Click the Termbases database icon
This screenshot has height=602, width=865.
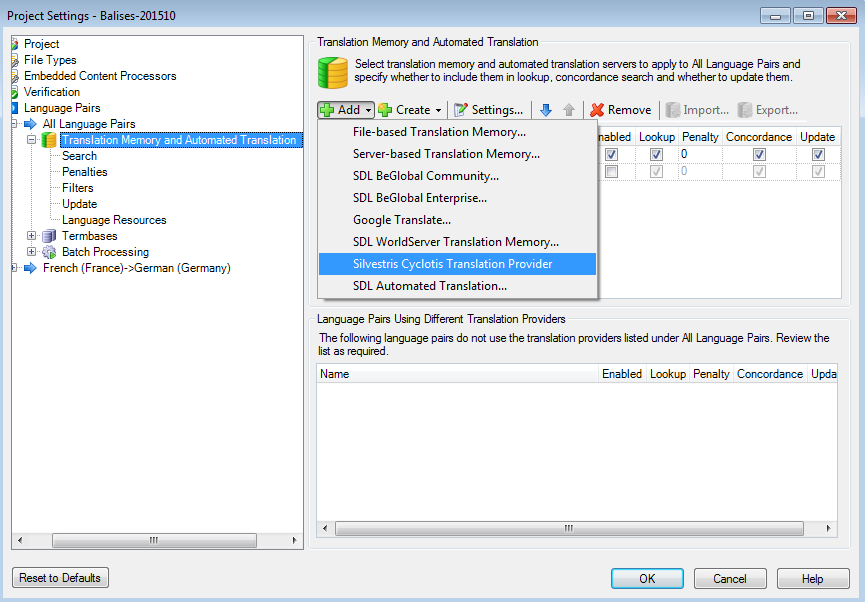pos(49,236)
